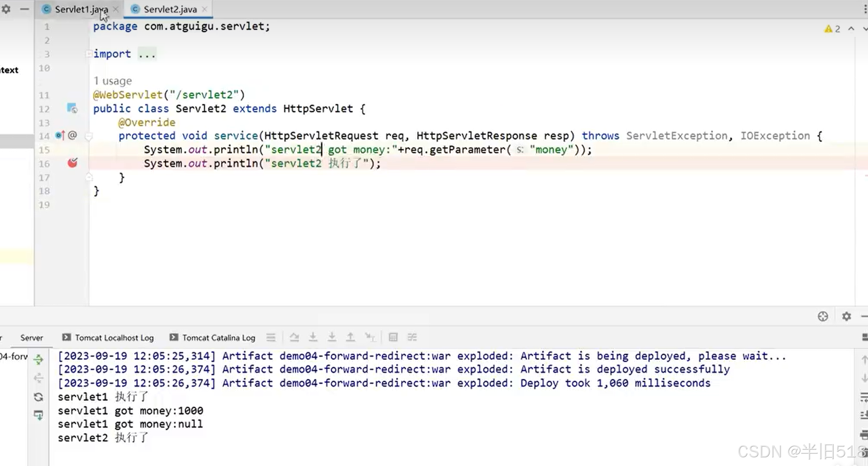Click the console print icon
This screenshot has height=466, width=868.
(x=864, y=435)
